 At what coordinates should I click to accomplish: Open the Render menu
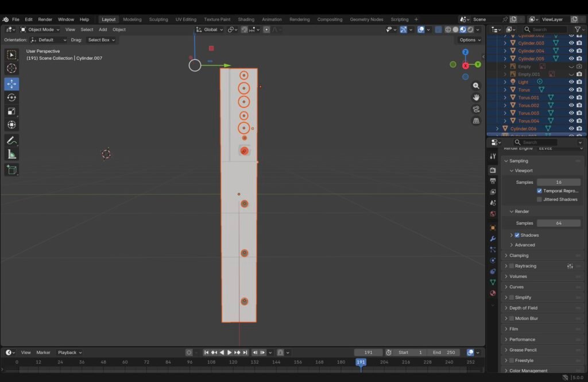[45, 20]
